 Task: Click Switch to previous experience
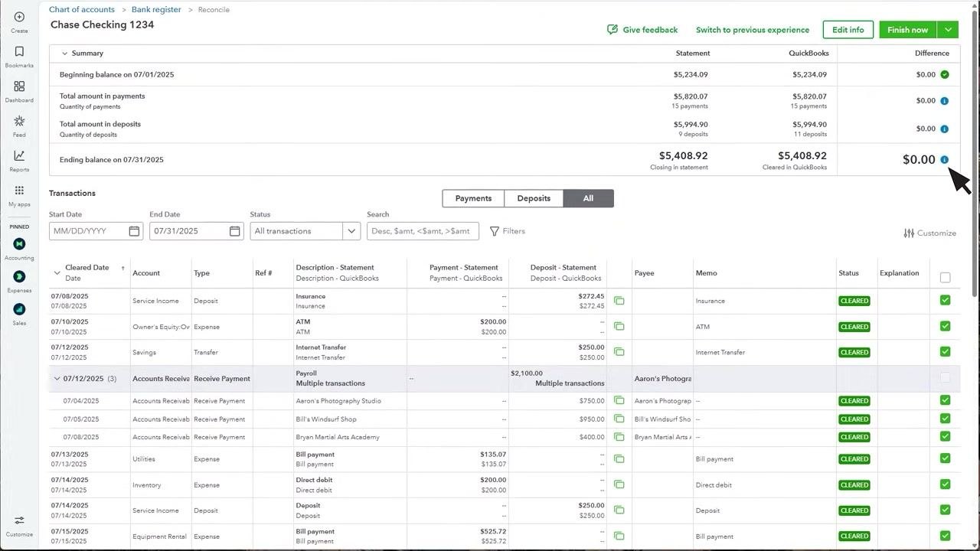(753, 30)
